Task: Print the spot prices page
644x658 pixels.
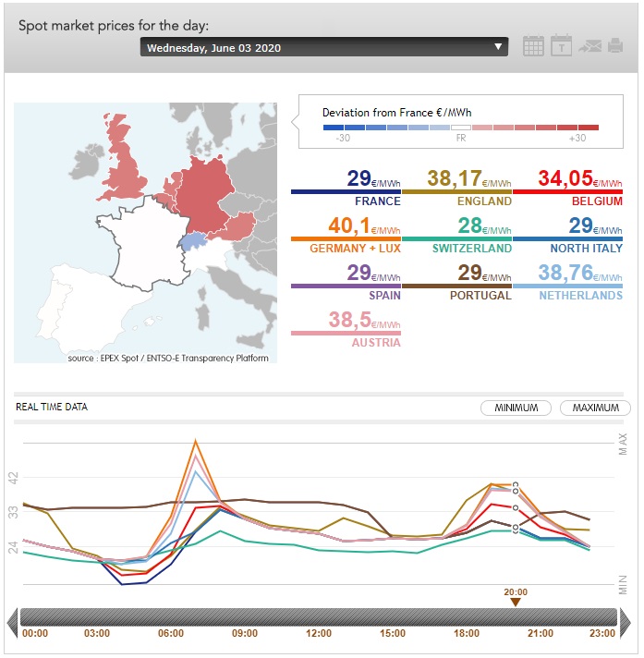Action: (615, 45)
